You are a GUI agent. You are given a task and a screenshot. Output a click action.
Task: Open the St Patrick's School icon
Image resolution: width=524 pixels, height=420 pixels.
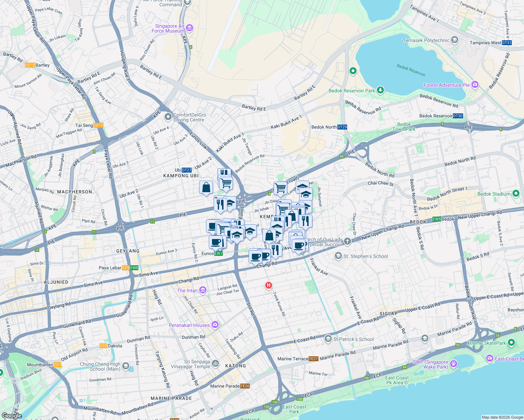click(328, 339)
